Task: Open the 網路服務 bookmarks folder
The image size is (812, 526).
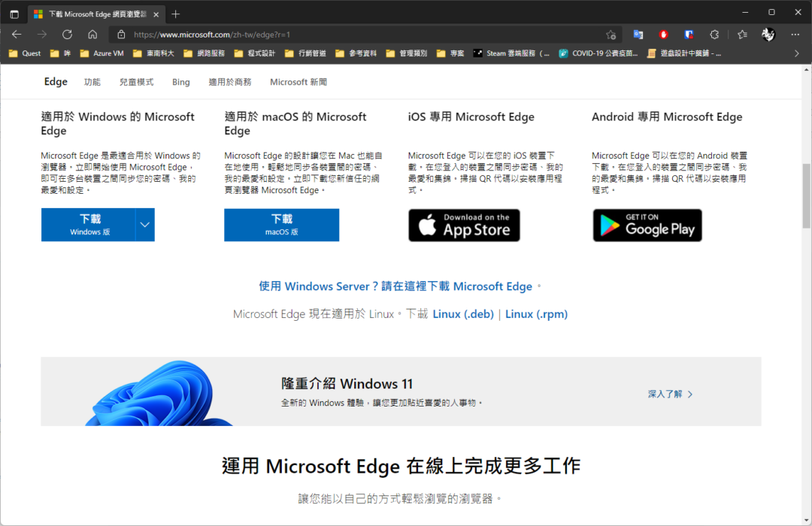Action: pyautogui.click(x=205, y=53)
